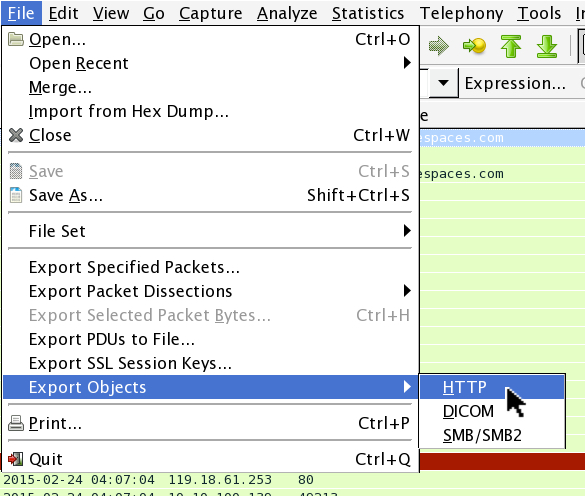The height and width of the screenshot is (496, 585).
Task: Click the Quit exit icon
Action: coord(16,459)
